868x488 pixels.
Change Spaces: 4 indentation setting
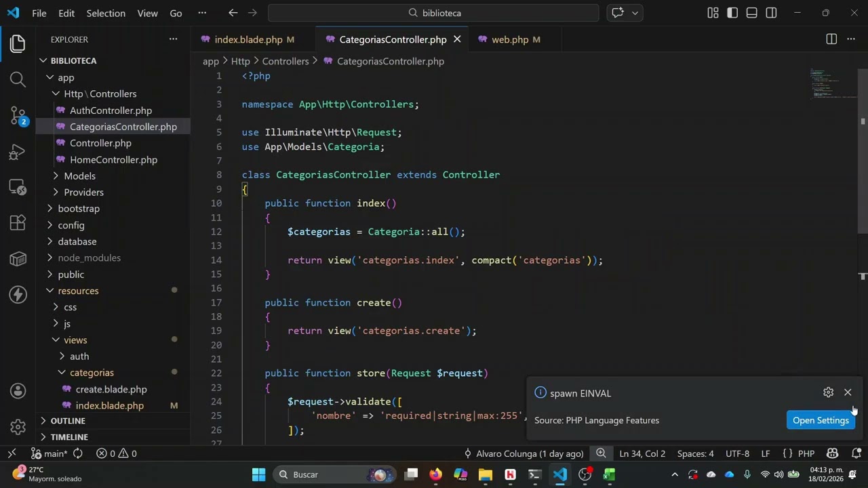(695, 453)
